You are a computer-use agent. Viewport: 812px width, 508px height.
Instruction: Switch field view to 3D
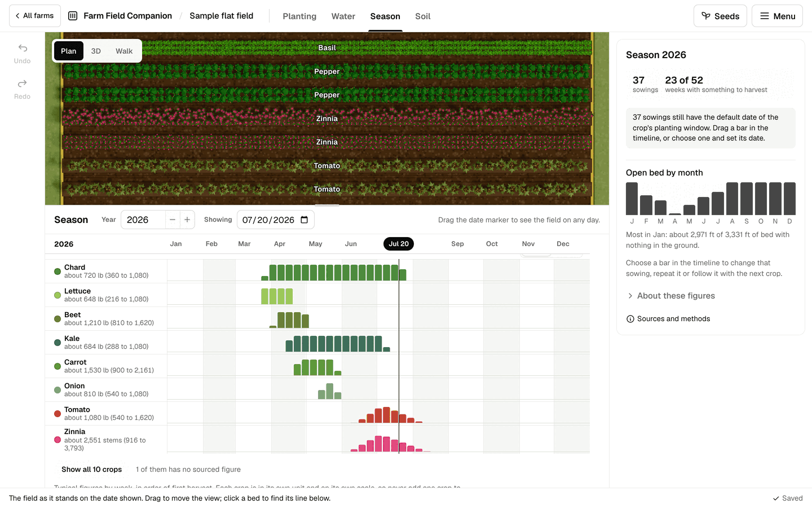coord(96,51)
